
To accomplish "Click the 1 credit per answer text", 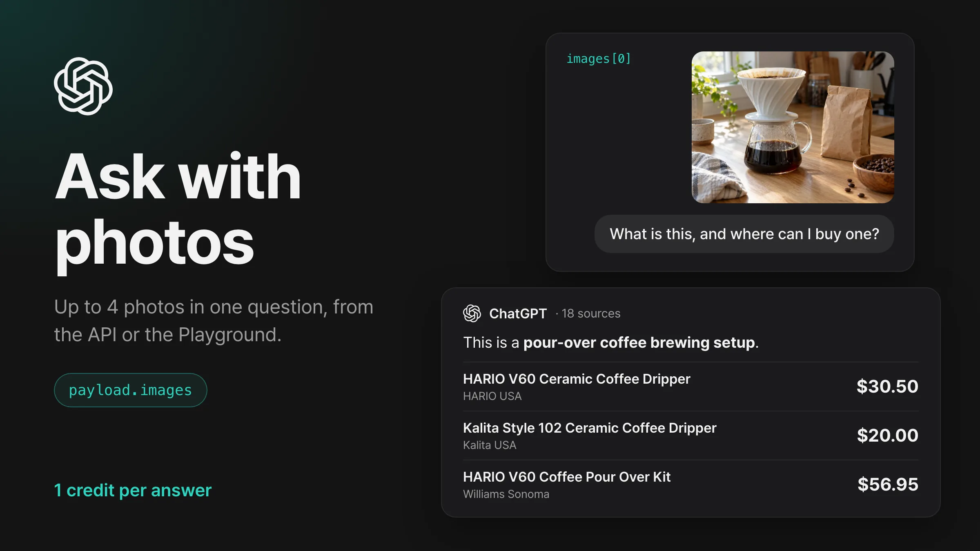I will 133,490.
